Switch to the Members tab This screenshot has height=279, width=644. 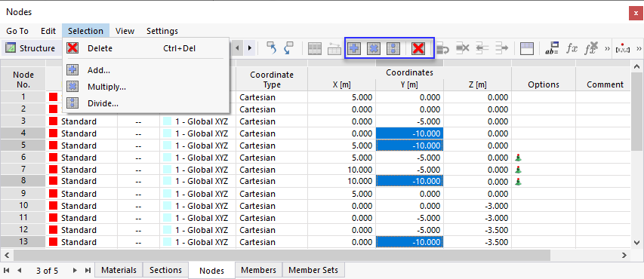tap(259, 270)
